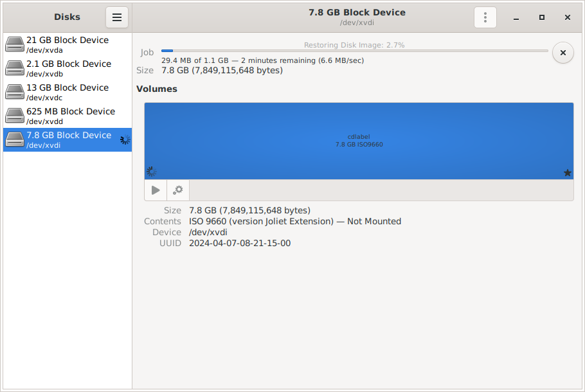Click the Restoring Disk Image progress bar
Screen dimensions: 585x392
coord(354,51)
